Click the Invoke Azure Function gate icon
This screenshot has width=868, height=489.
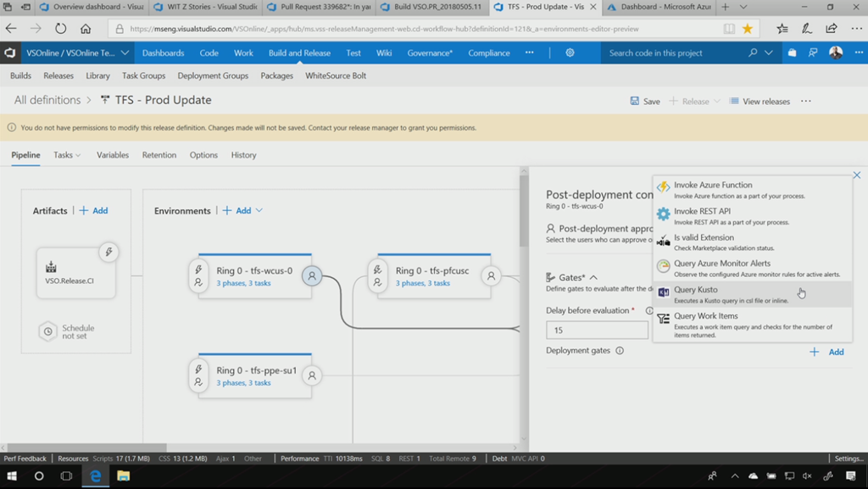tap(663, 187)
